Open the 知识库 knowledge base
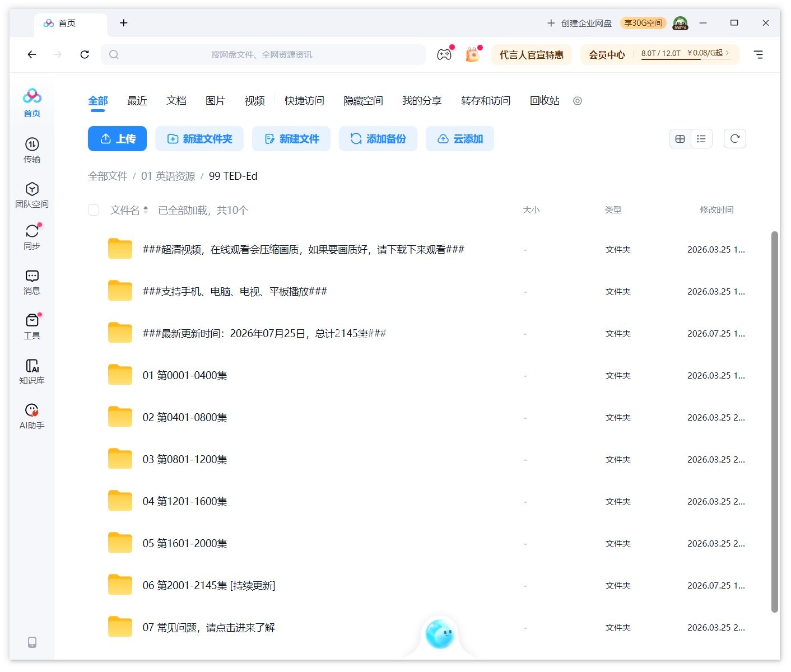This screenshot has height=672, width=791. [32, 371]
